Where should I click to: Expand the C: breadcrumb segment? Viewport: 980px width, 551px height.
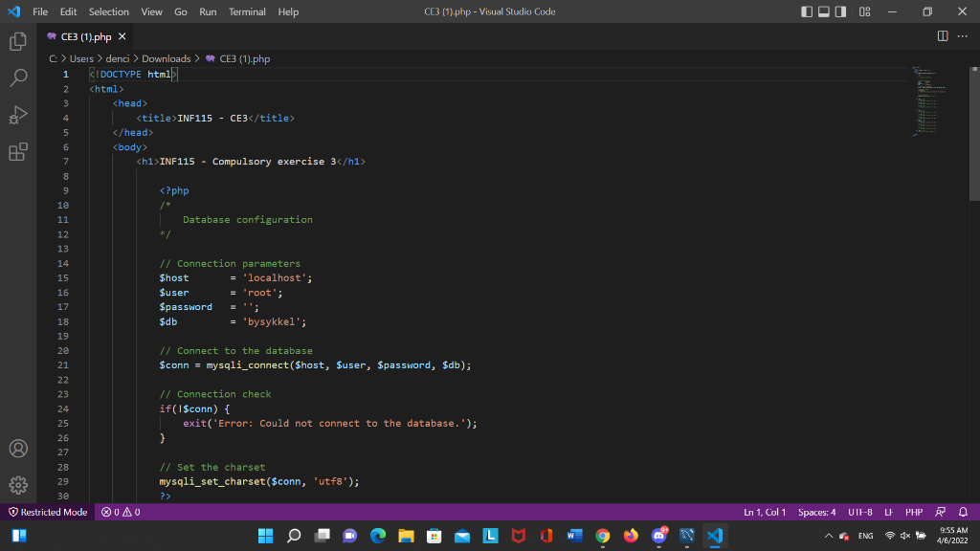54,58
